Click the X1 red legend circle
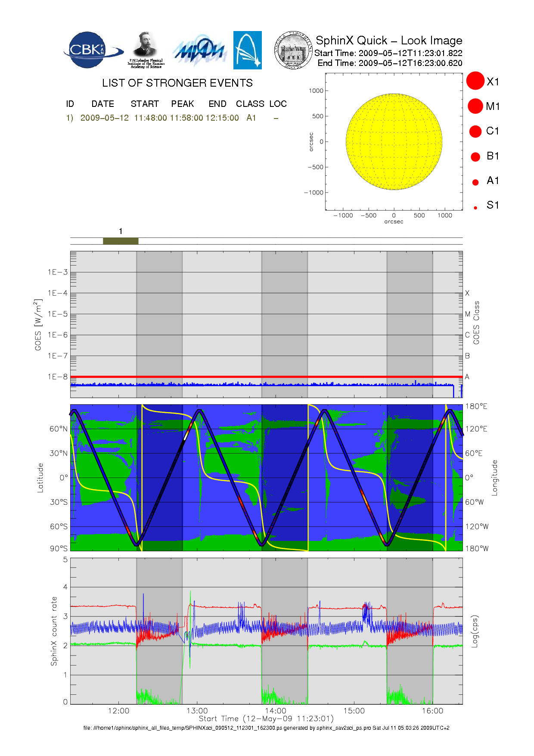The height and width of the screenshot is (756, 534). (x=475, y=81)
